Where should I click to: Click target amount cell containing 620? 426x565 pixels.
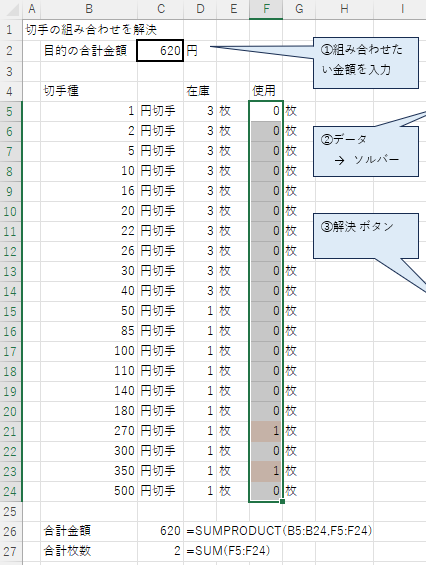coord(160,50)
